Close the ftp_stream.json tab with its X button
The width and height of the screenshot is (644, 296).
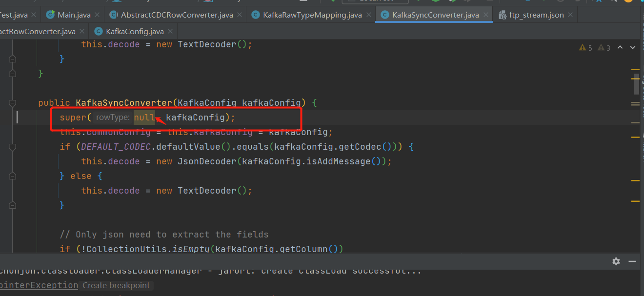(570, 15)
